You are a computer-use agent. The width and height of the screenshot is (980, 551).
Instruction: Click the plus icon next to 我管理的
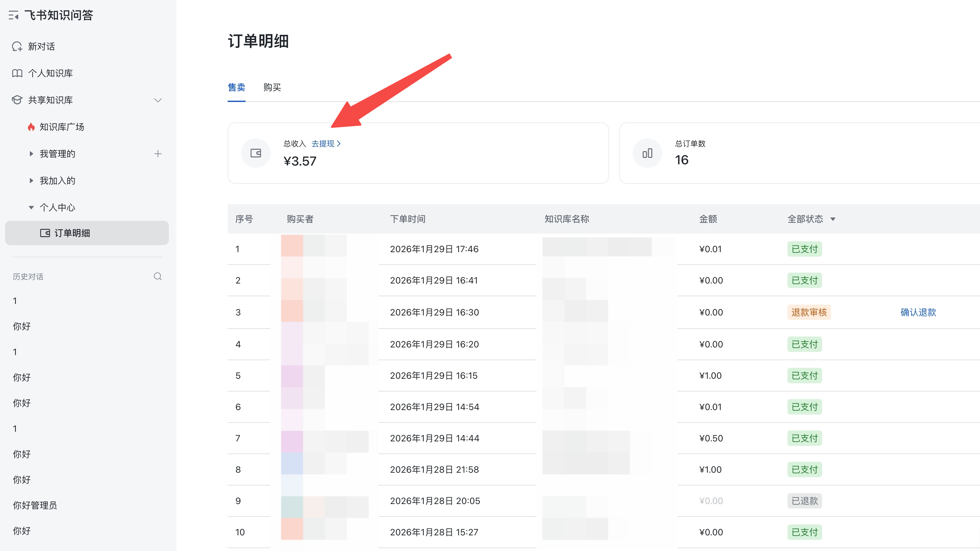point(158,154)
